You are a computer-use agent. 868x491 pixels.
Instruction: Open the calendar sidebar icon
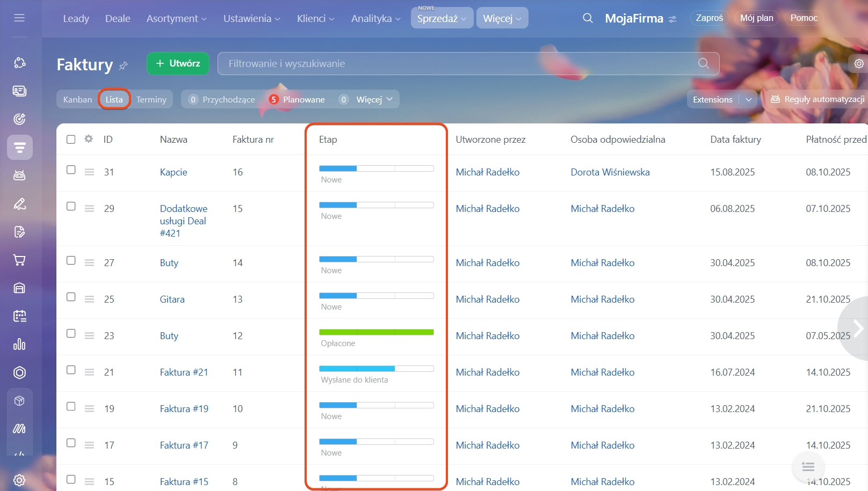[x=19, y=316]
